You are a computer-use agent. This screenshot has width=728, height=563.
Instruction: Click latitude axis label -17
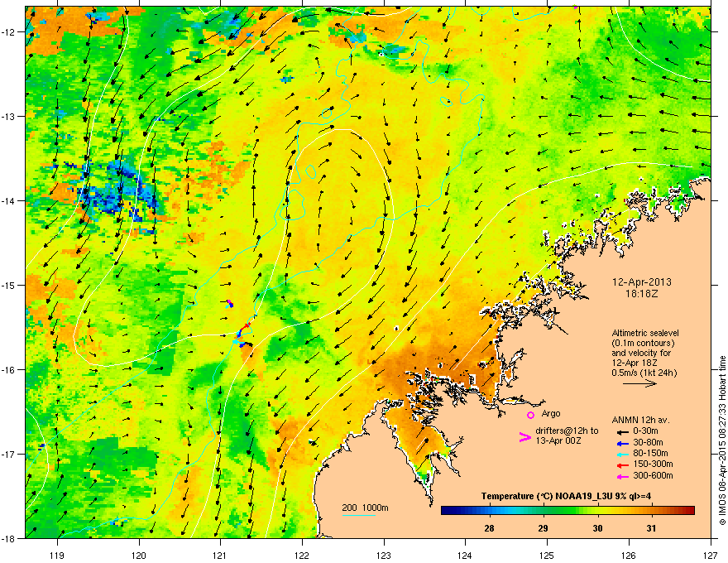coord(9,454)
